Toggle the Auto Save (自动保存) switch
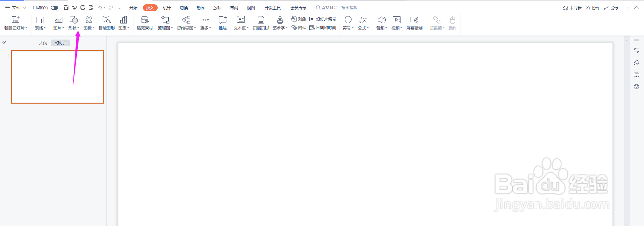This screenshot has height=226, width=644. 54,8
